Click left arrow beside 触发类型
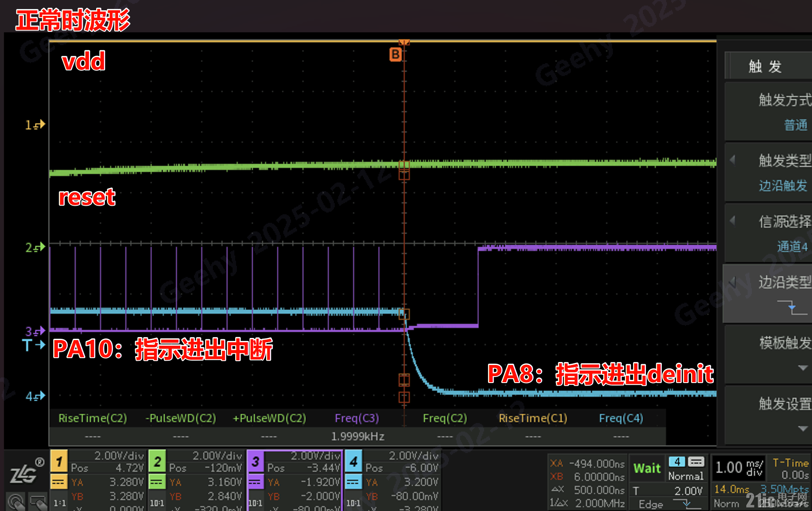Screen dimensions: 812x511 pyautogui.click(x=733, y=160)
